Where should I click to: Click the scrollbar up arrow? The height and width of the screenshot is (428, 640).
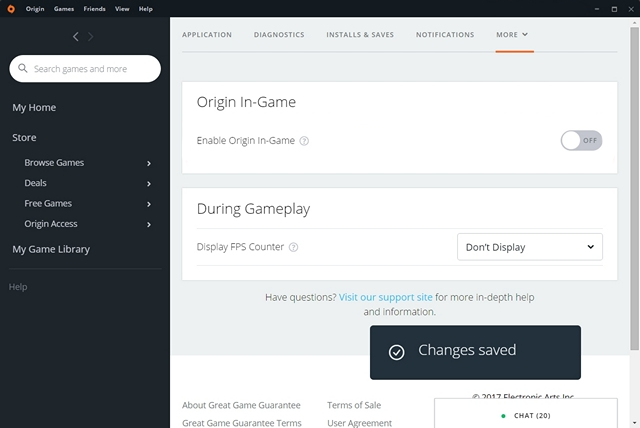click(634, 22)
